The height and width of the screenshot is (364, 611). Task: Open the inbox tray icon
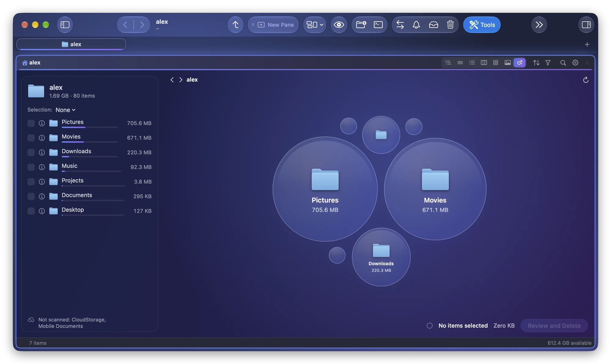(x=434, y=25)
